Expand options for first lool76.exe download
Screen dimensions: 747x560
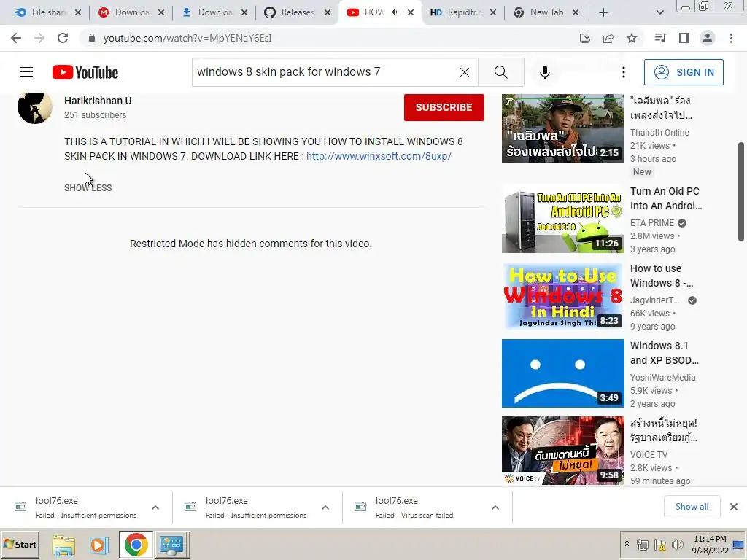[155, 507]
